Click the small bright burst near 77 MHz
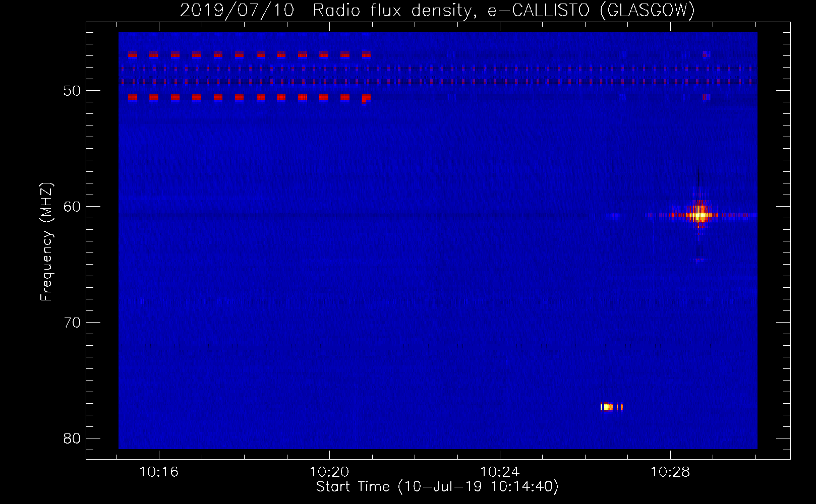The height and width of the screenshot is (504, 816). coord(611,407)
